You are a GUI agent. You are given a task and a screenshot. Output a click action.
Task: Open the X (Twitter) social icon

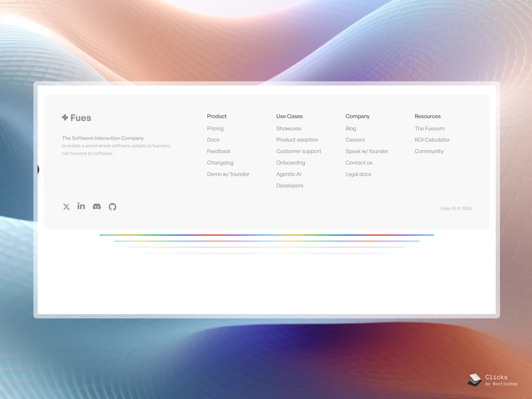tap(66, 207)
